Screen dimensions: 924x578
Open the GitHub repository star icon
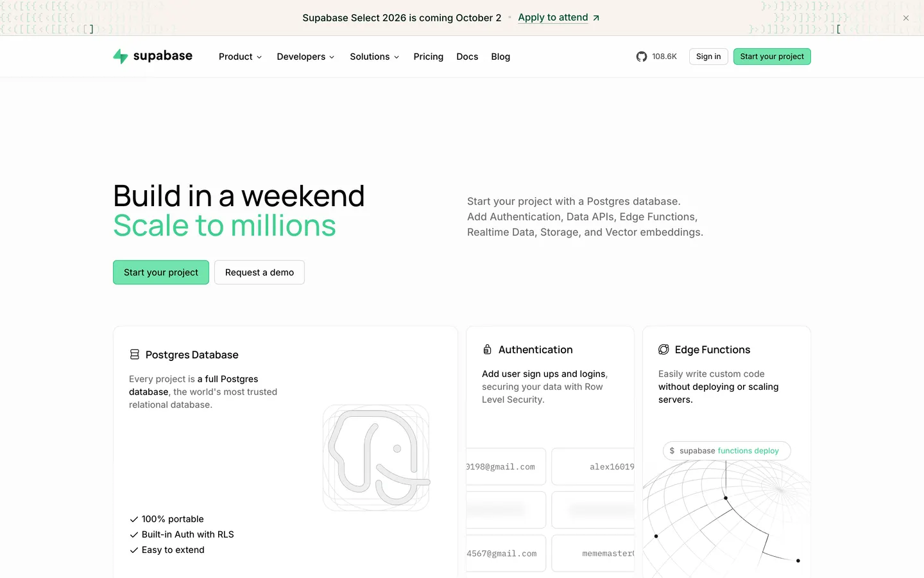pos(642,57)
